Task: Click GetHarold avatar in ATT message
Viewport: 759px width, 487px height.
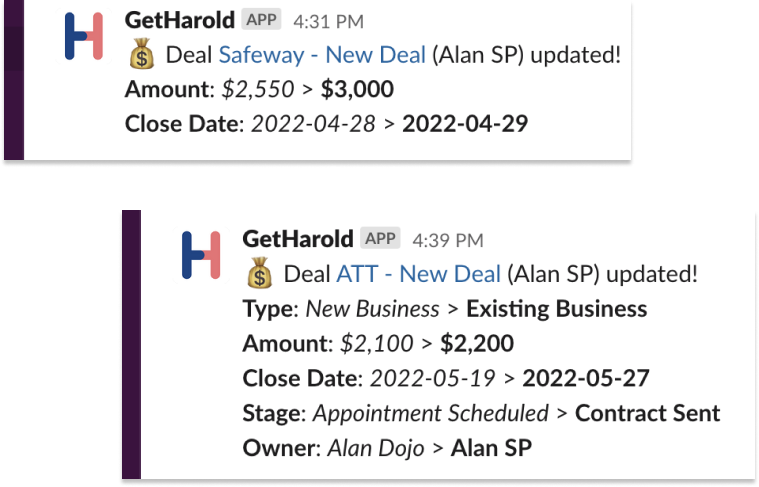Action: (x=201, y=255)
